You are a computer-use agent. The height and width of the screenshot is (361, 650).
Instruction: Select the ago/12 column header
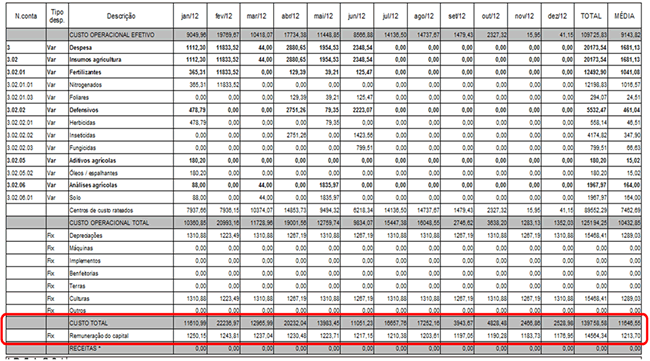click(424, 16)
